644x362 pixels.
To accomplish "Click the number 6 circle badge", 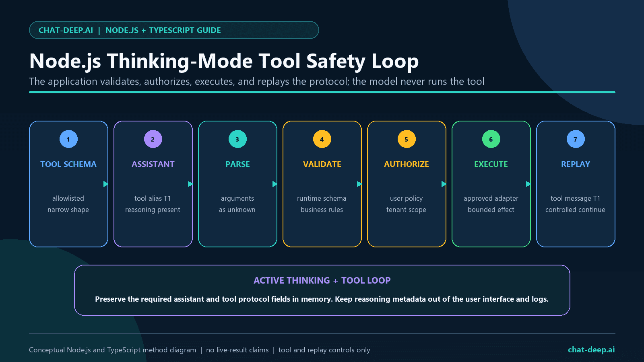I will pos(491,139).
